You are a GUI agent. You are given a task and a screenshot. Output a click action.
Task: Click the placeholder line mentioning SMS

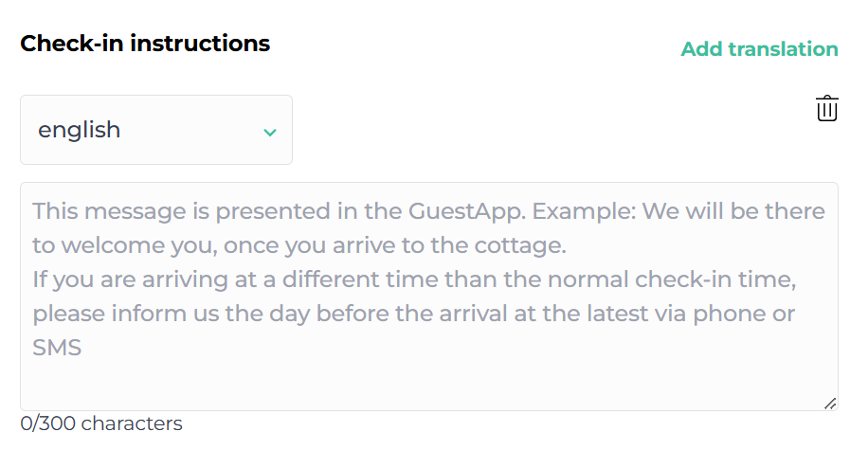[x=57, y=348]
